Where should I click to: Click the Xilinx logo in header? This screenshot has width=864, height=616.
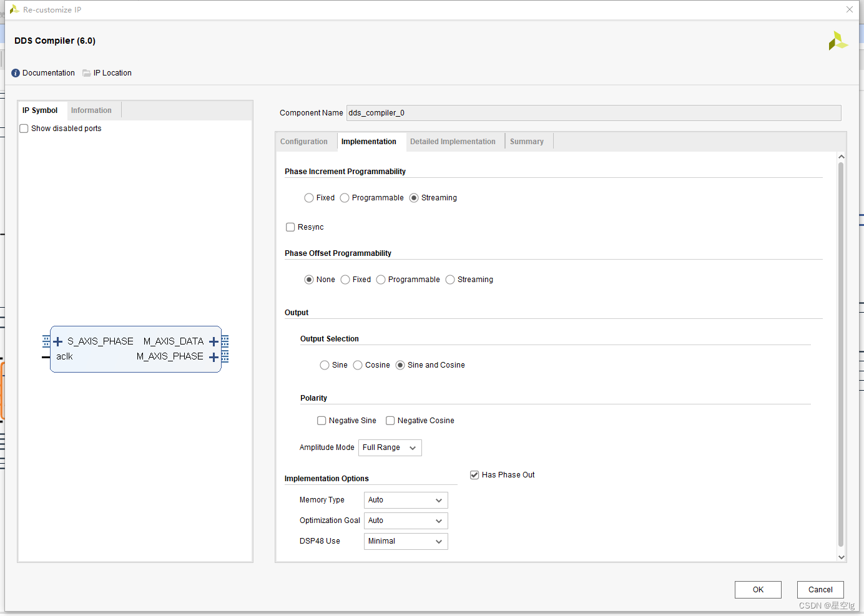838,41
